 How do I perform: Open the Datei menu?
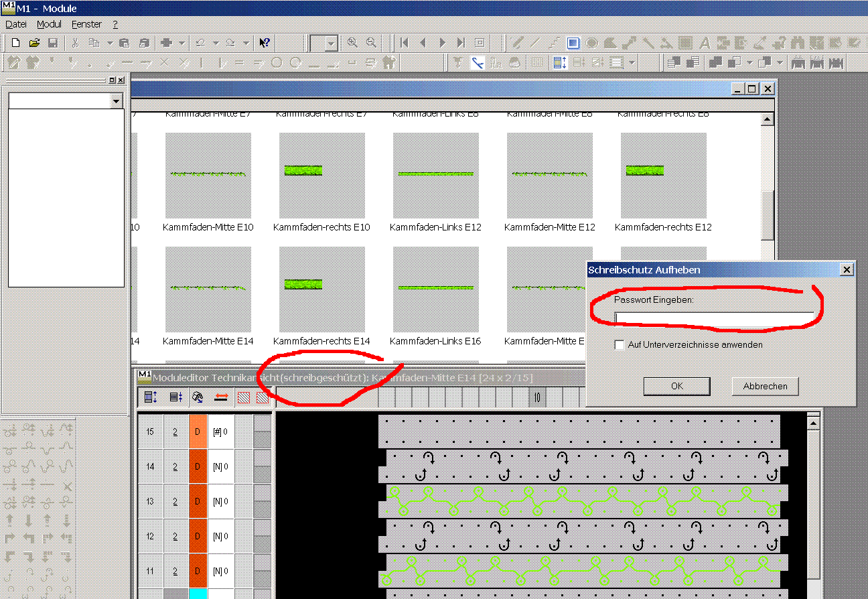point(16,24)
